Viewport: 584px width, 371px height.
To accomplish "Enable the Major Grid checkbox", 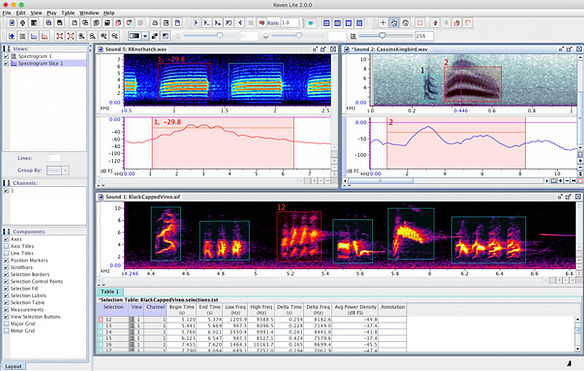I will tap(6, 324).
